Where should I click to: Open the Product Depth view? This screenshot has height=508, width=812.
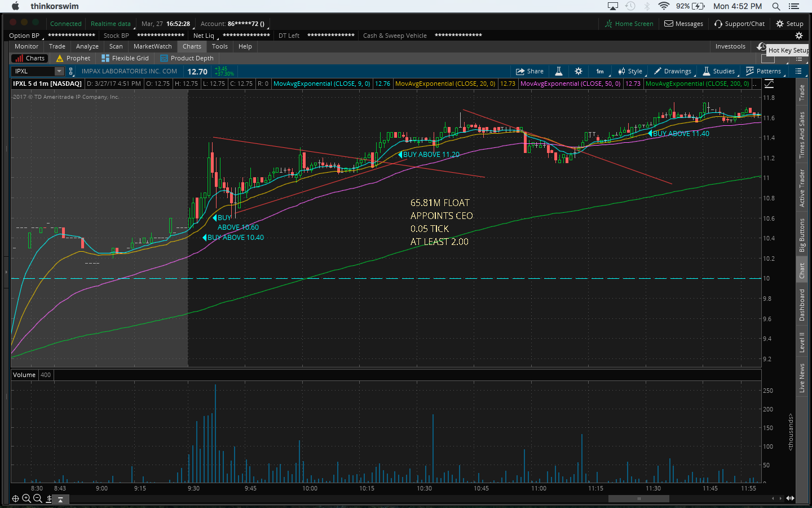(x=187, y=58)
